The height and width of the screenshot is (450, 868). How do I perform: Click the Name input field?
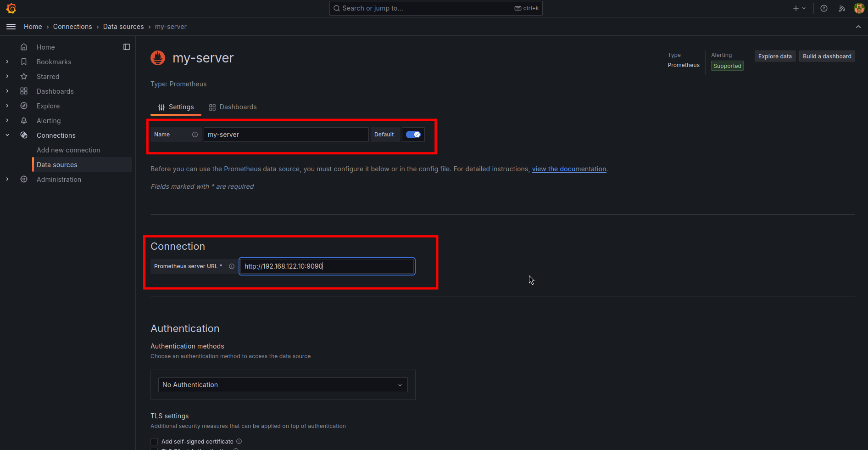point(286,135)
